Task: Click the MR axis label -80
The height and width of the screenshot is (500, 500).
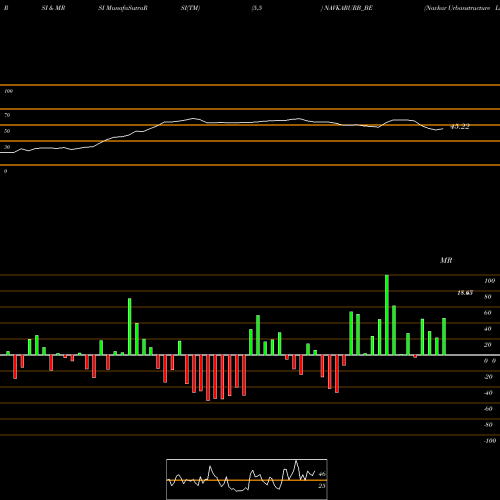Action: [x=488, y=425]
